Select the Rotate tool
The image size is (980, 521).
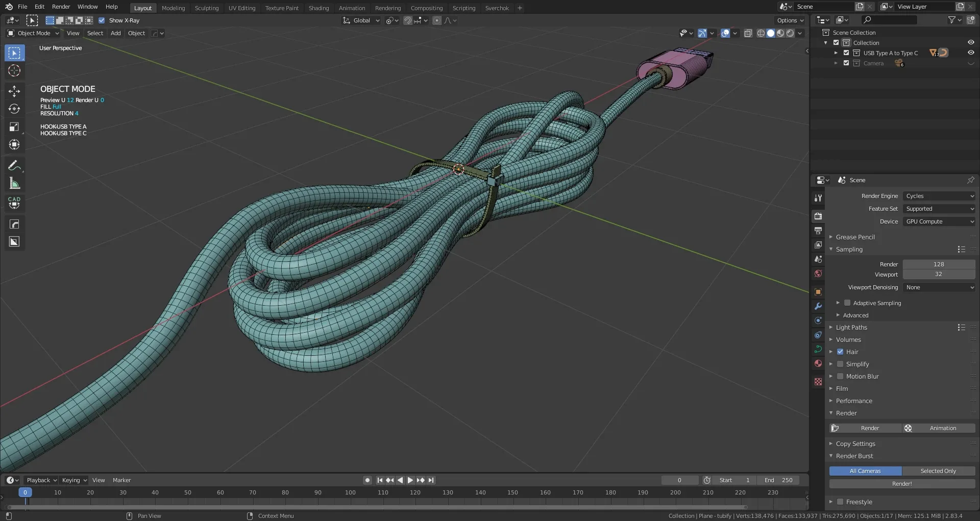point(14,109)
